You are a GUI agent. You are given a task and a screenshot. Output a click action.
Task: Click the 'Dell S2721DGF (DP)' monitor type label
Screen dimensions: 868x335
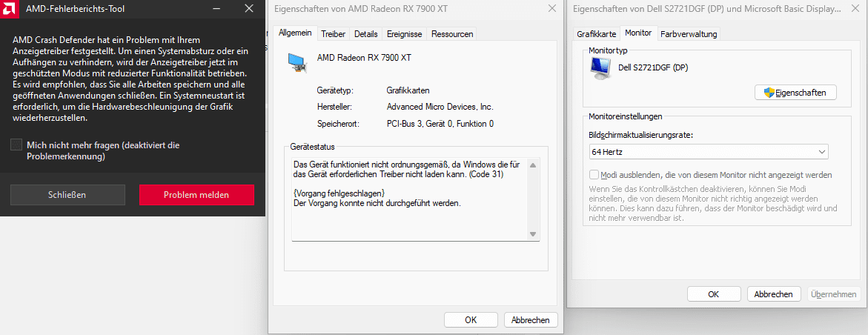653,67
